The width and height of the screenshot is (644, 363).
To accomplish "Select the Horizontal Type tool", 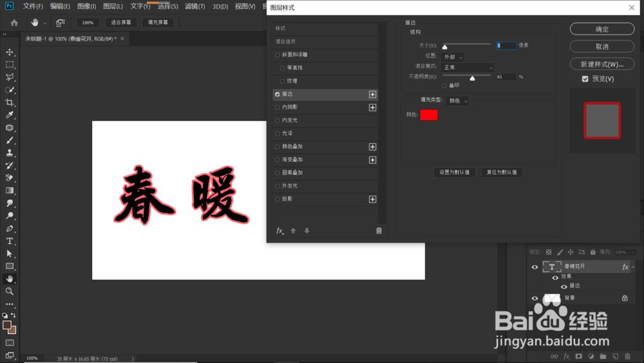I will (x=10, y=241).
